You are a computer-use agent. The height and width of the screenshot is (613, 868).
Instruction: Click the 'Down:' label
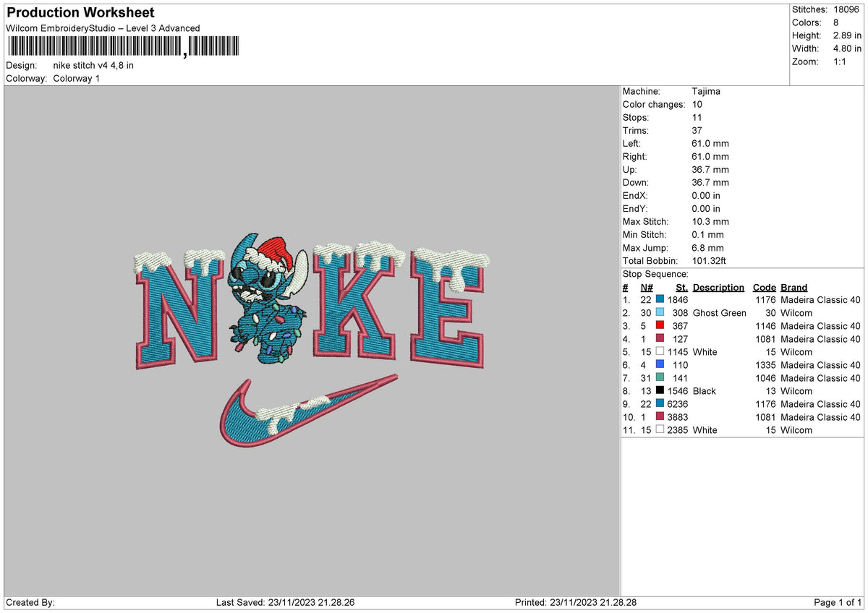[636, 183]
